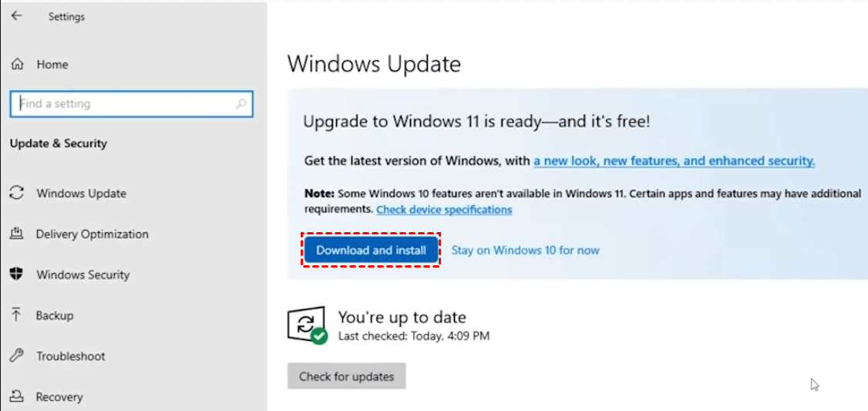Open Check device specifications link
868x411 pixels.
[x=444, y=210]
